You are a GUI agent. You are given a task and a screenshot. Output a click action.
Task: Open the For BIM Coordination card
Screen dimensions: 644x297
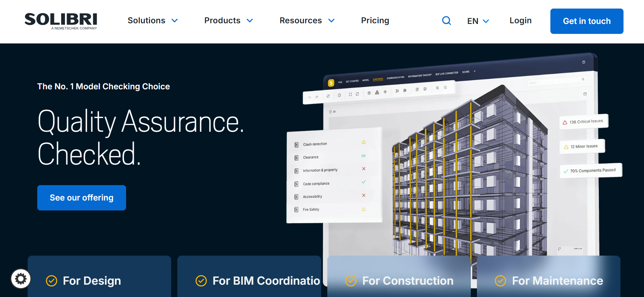pos(249,276)
